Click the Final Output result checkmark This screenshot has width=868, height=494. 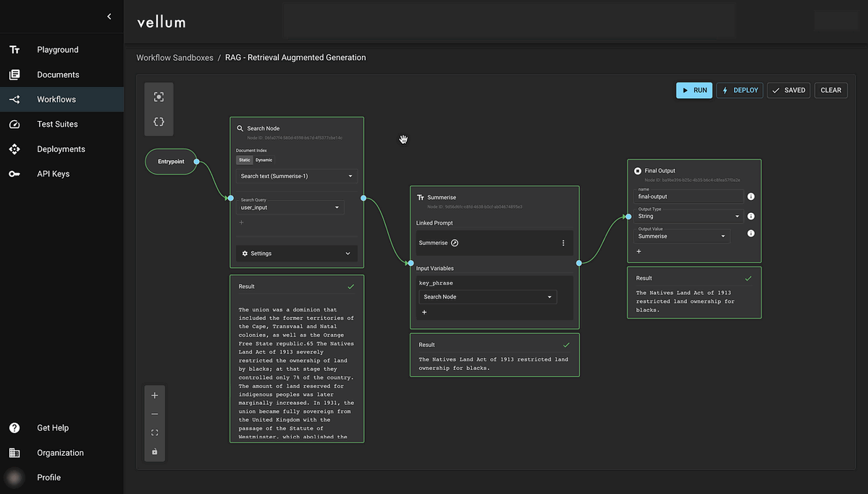[x=749, y=279]
